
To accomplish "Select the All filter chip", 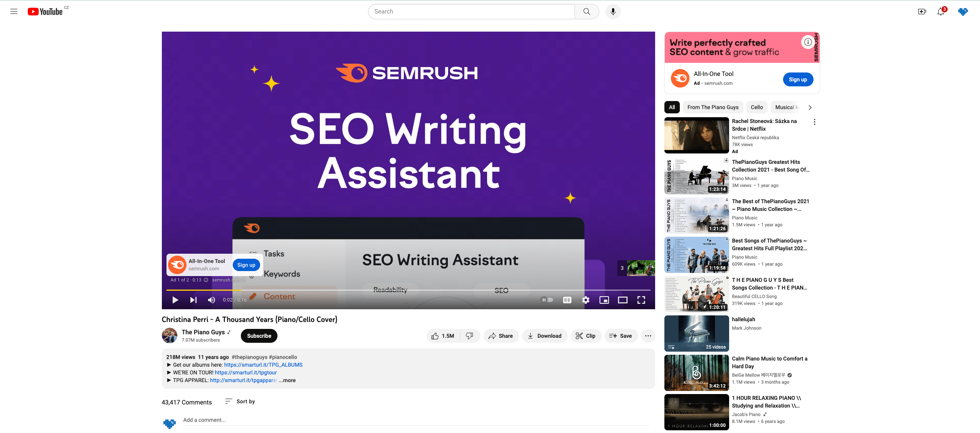I will [x=672, y=107].
